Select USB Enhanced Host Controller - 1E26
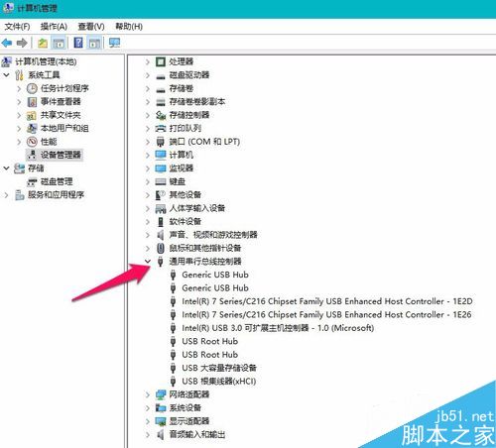 point(326,314)
